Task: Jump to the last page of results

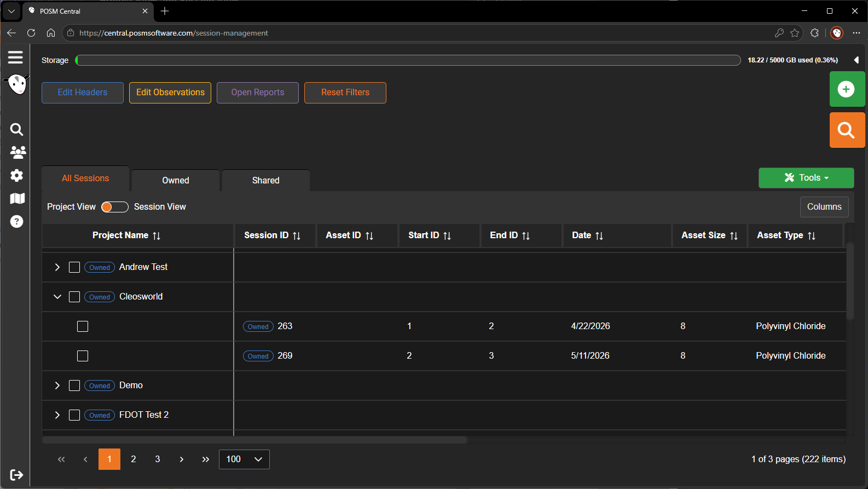Action: [206, 459]
